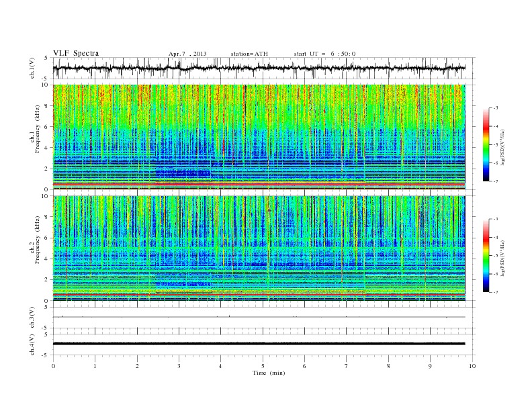Click the ch.1 spectrogram colorbar
This screenshot has width=532, height=411.
pos(486,144)
